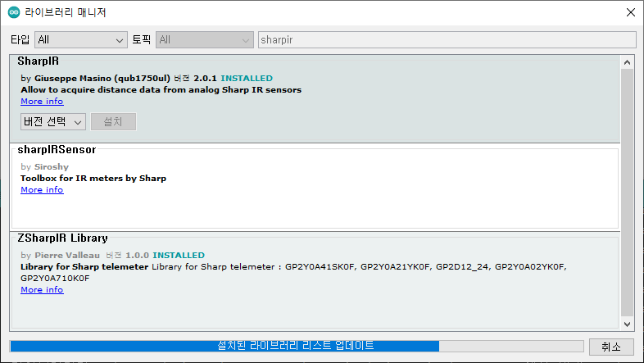
Task: Click the GP2Y0A710K0F model text
Action: (55, 279)
